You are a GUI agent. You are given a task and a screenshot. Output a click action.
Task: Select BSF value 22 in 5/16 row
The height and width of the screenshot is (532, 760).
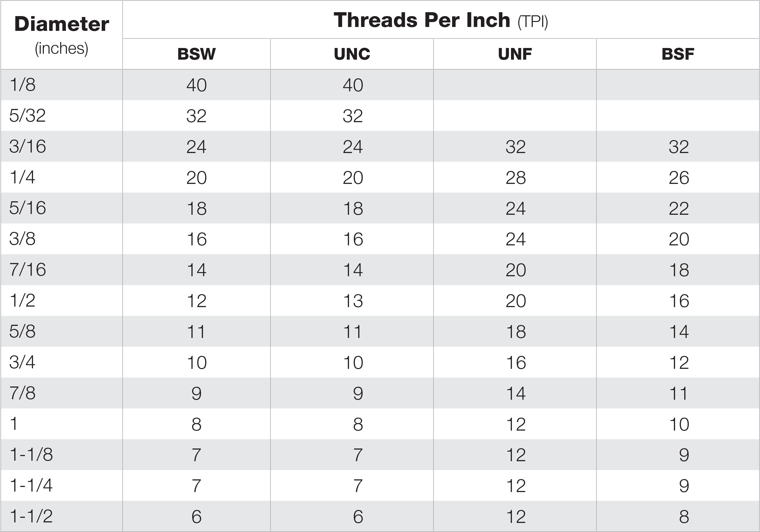click(x=679, y=209)
